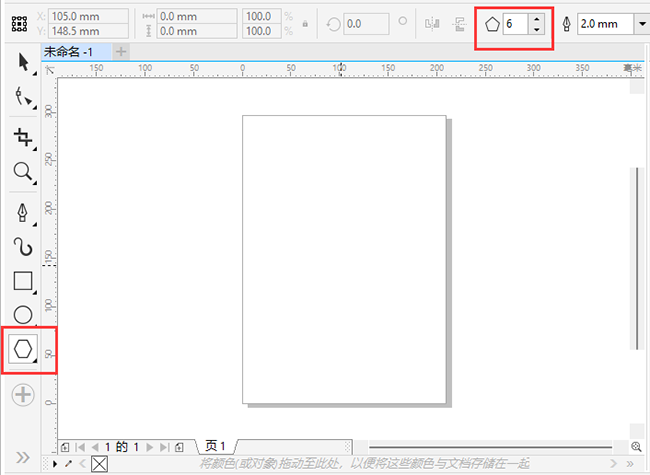Click the page count 1 的 1 text
Image resolution: width=650 pixels, height=475 pixels.
[121, 447]
